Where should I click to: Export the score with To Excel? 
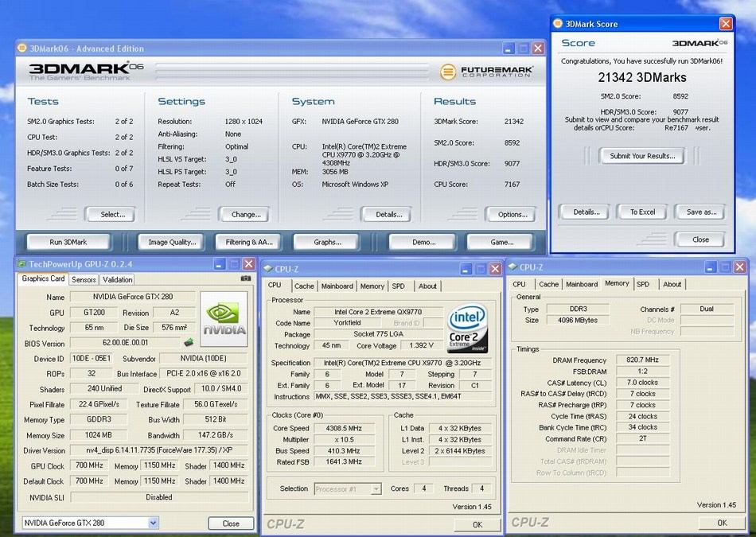pyautogui.click(x=643, y=212)
